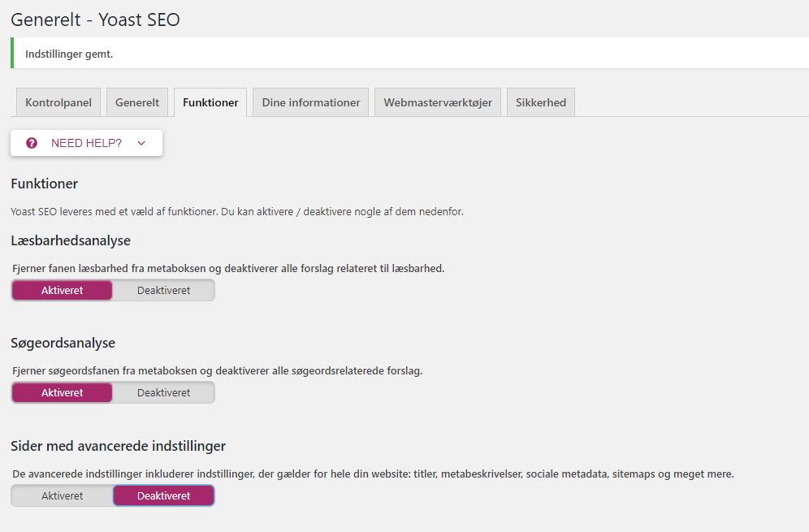Image resolution: width=809 pixels, height=532 pixels.
Task: Click the Søgeordsanalyse section heading
Action: pyautogui.click(x=63, y=343)
